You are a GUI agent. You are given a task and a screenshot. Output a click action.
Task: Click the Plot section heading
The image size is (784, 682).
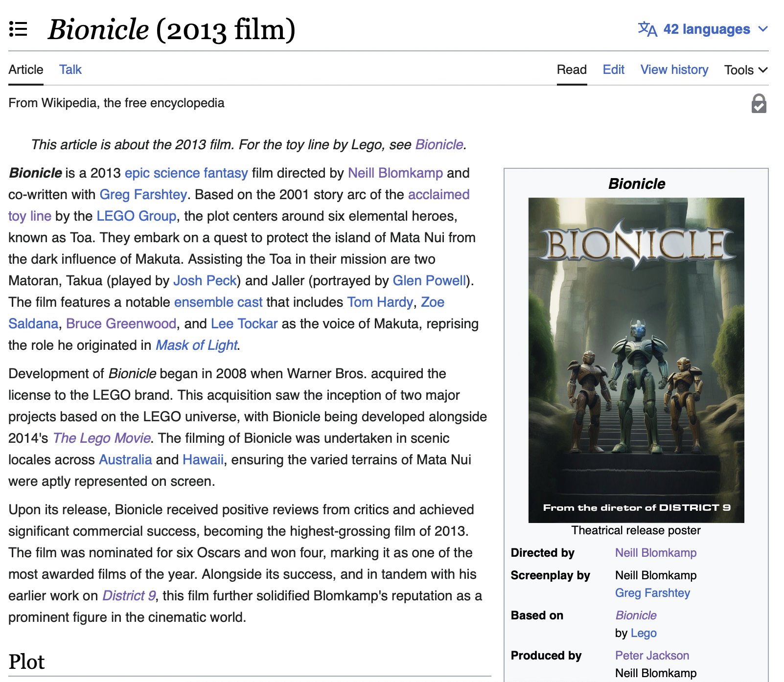click(26, 662)
